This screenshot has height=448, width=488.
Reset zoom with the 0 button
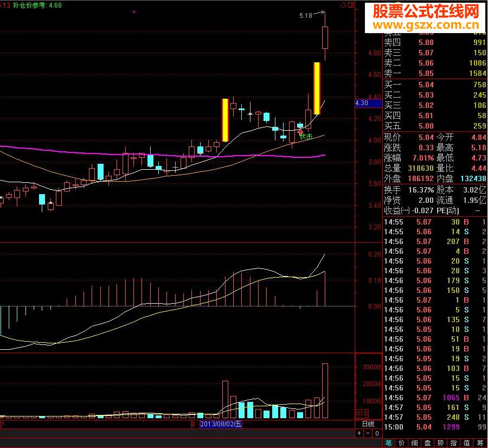click(377, 433)
